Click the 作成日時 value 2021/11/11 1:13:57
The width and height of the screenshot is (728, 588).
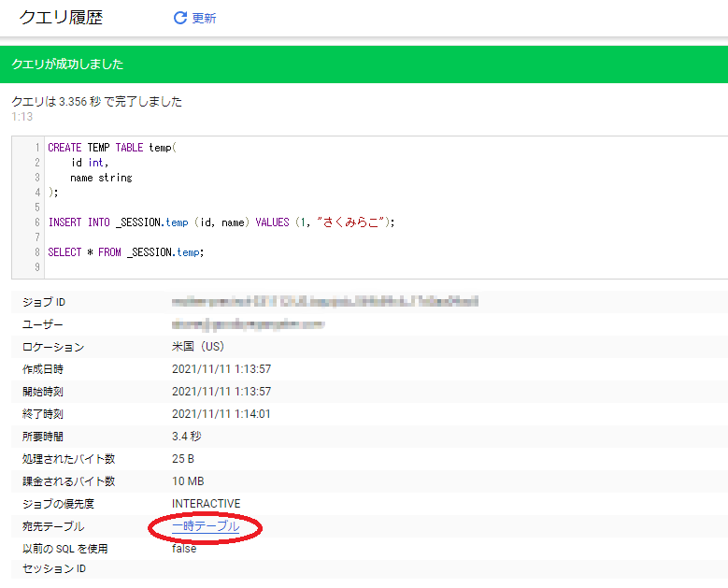(221, 369)
